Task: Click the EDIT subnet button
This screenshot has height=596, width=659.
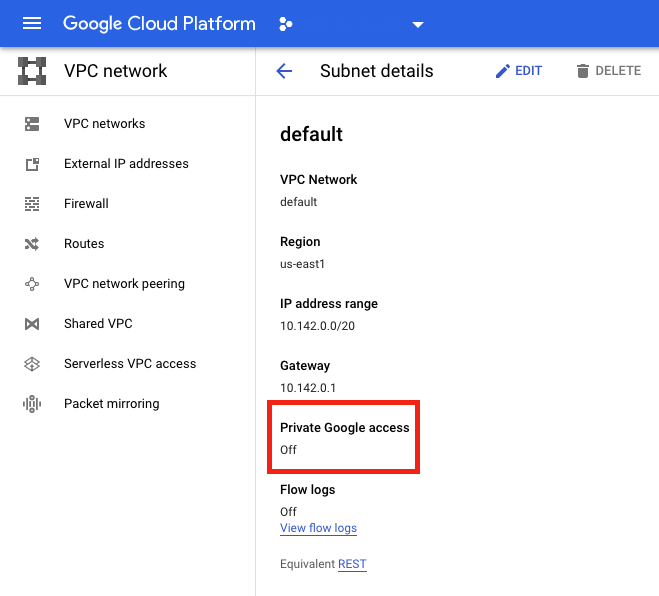Action: tap(518, 71)
